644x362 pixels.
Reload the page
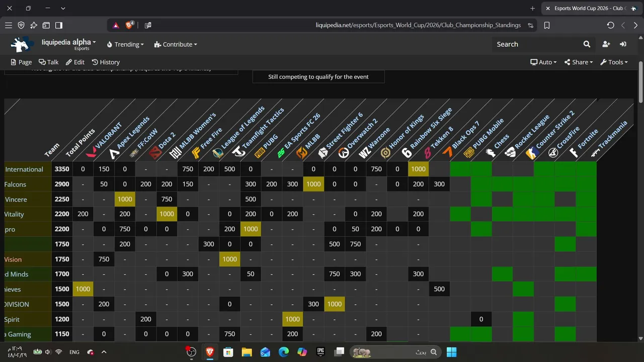[x=610, y=25]
